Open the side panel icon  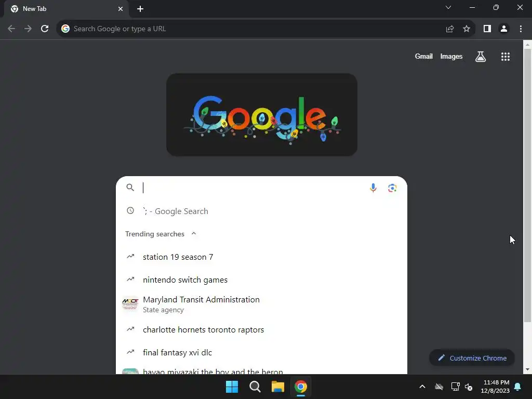487,29
